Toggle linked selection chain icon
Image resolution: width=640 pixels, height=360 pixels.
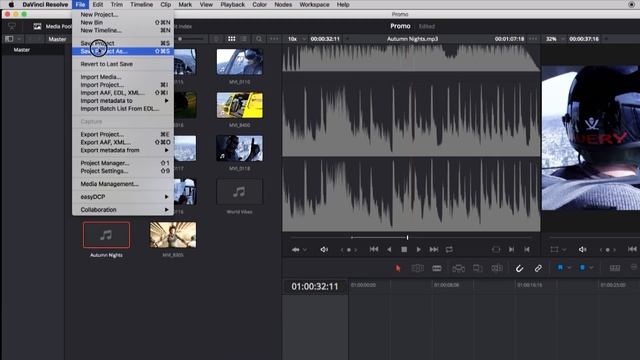point(538,268)
